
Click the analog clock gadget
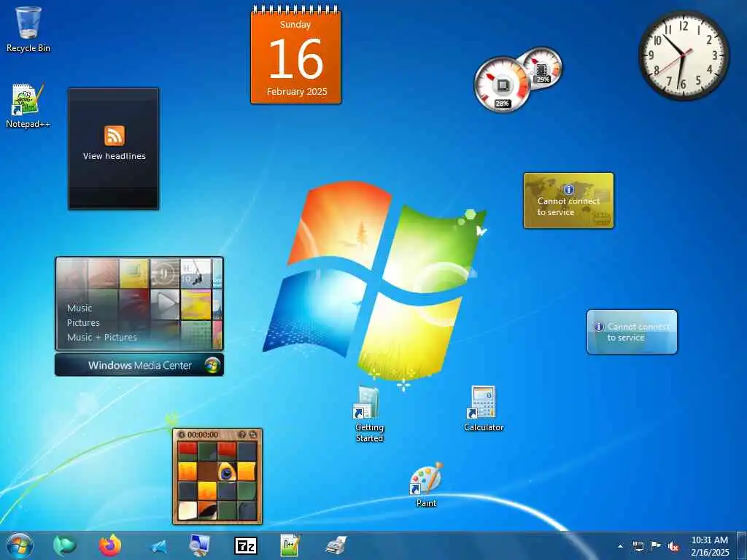tap(683, 55)
